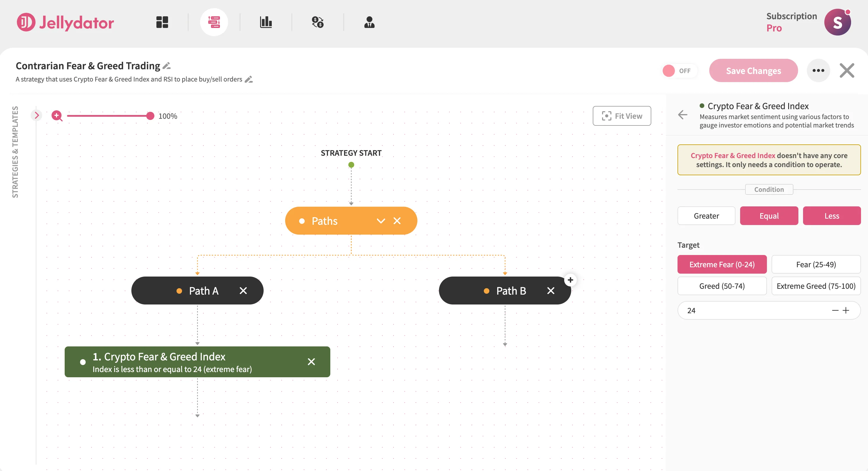Add a new path with plus icon
The width and height of the screenshot is (868, 471).
point(570,280)
